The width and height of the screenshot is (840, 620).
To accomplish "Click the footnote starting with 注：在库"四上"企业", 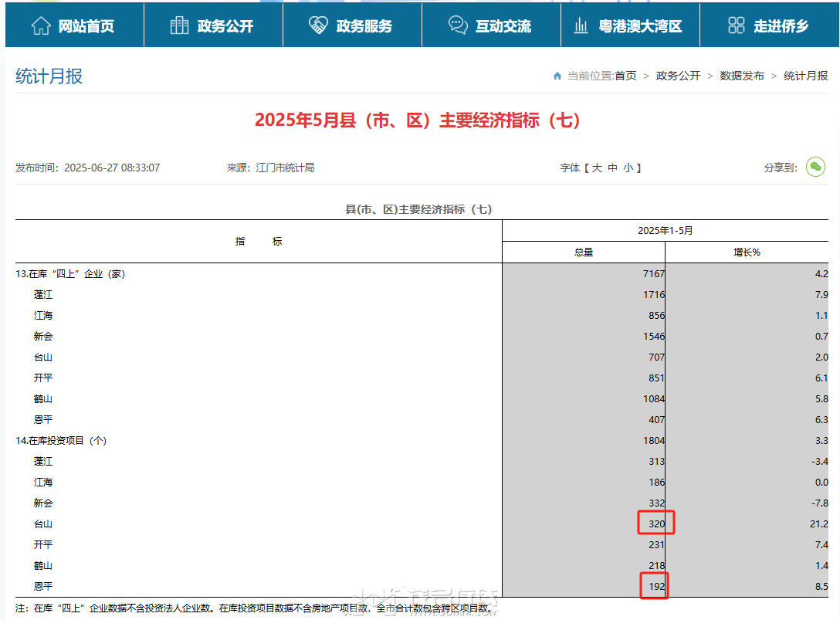I will (x=254, y=608).
